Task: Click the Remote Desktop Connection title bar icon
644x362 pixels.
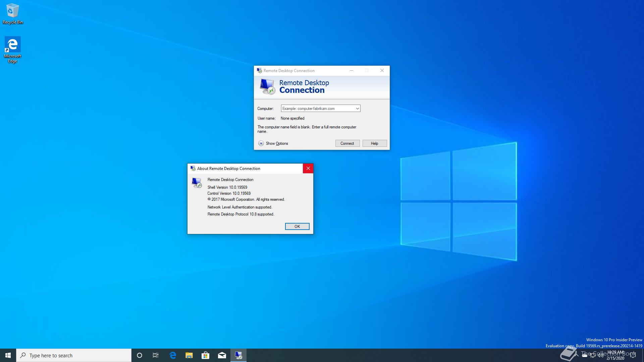Action: 259,70
